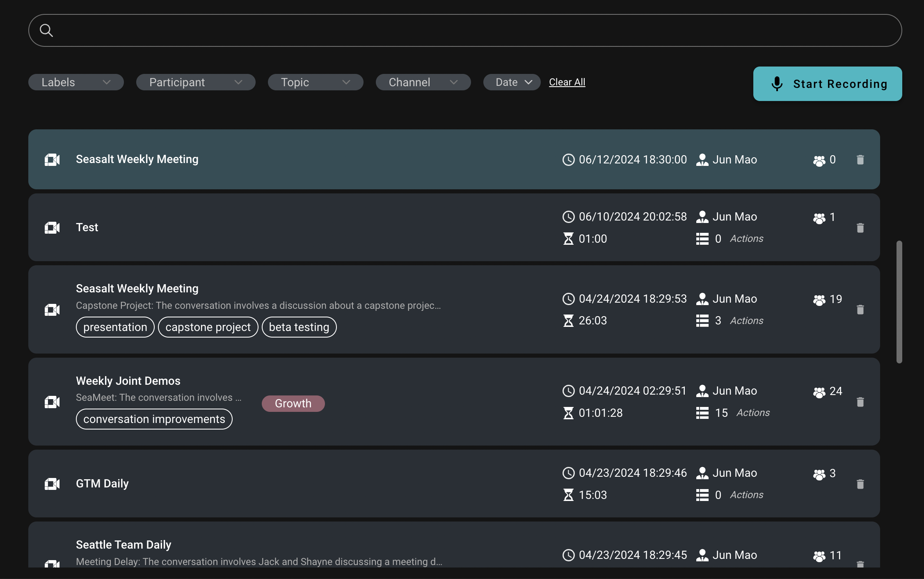The image size is (924, 579).
Task: Click participants icon showing 19
Action: coord(819,300)
